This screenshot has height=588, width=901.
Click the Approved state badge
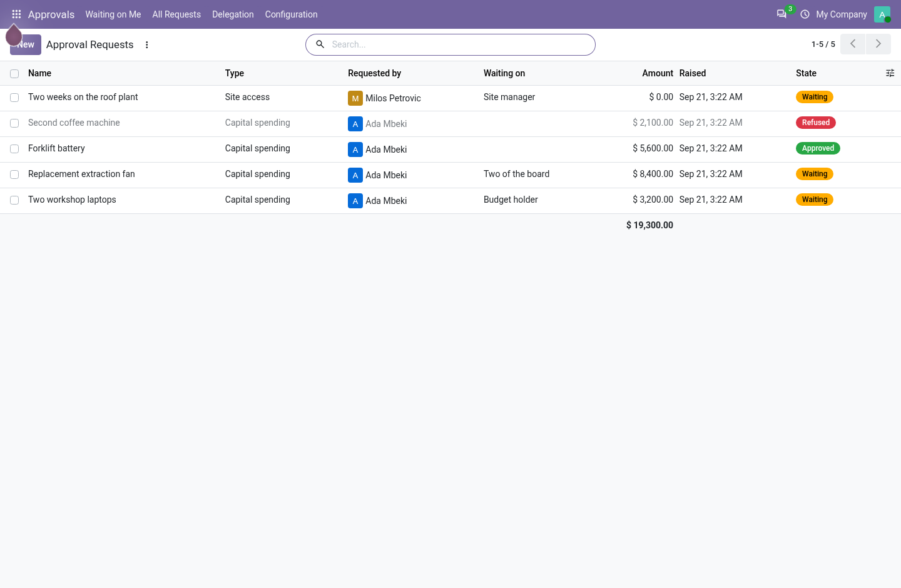818,148
